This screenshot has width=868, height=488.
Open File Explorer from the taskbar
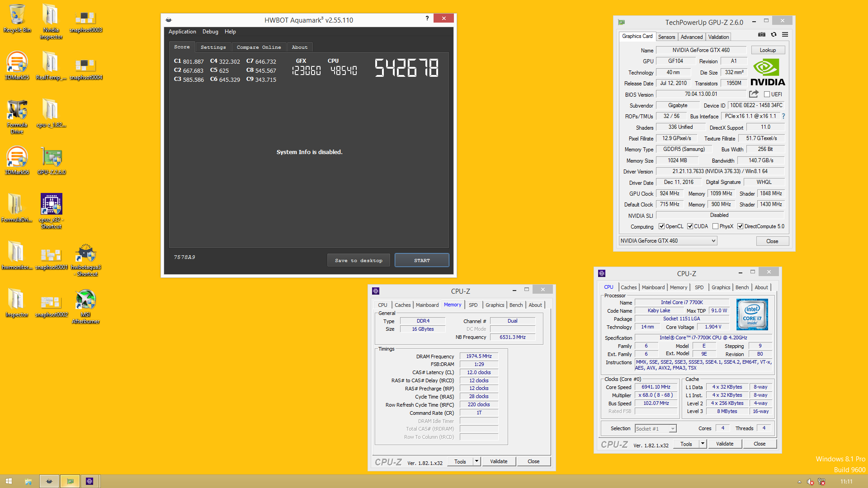(28, 481)
